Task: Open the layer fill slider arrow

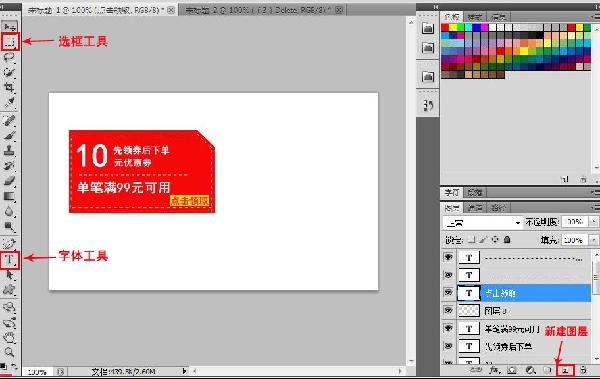Action: (x=593, y=240)
